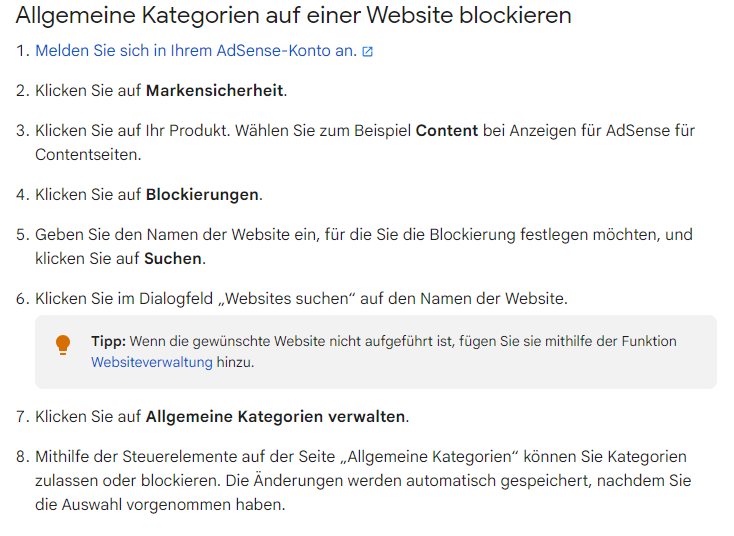Click the word 'hinzu' after Websiteverwaltung
The height and width of the screenshot is (536, 734).
click(235, 362)
